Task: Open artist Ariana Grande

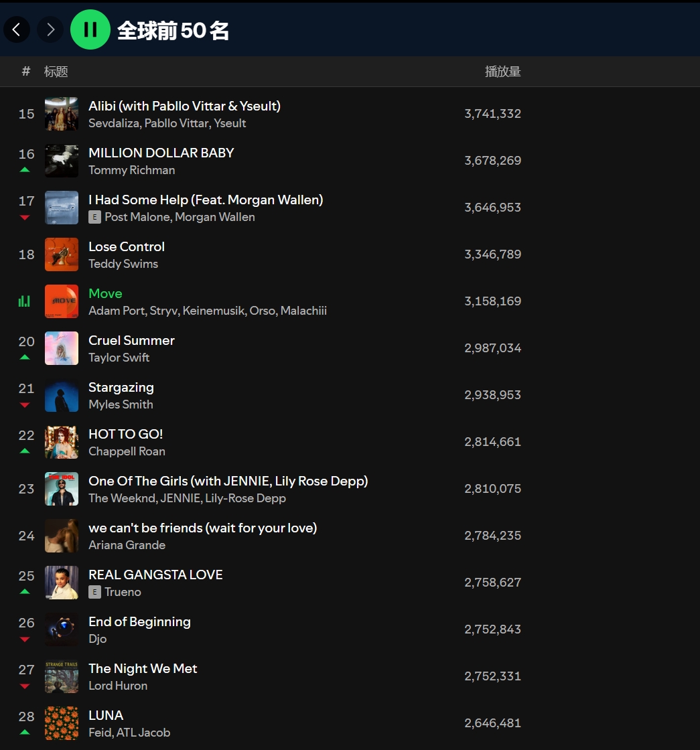Action: (127, 545)
